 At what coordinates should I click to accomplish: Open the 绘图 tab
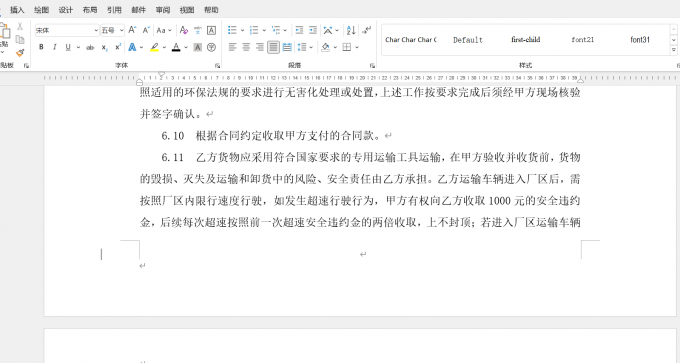(42, 10)
